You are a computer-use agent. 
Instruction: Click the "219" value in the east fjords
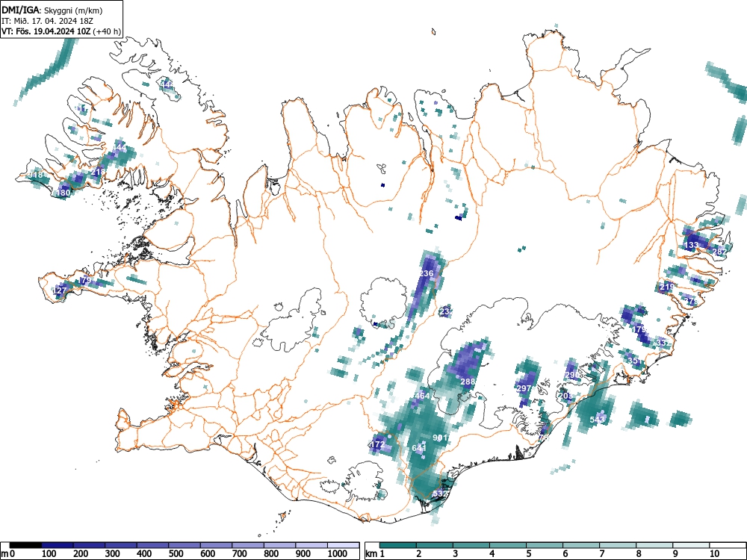[667, 287]
